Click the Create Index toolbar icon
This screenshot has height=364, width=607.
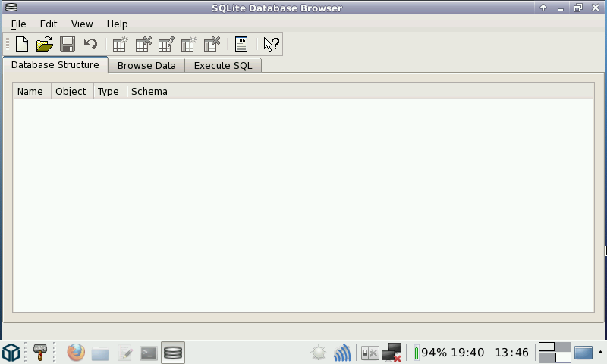(x=189, y=44)
